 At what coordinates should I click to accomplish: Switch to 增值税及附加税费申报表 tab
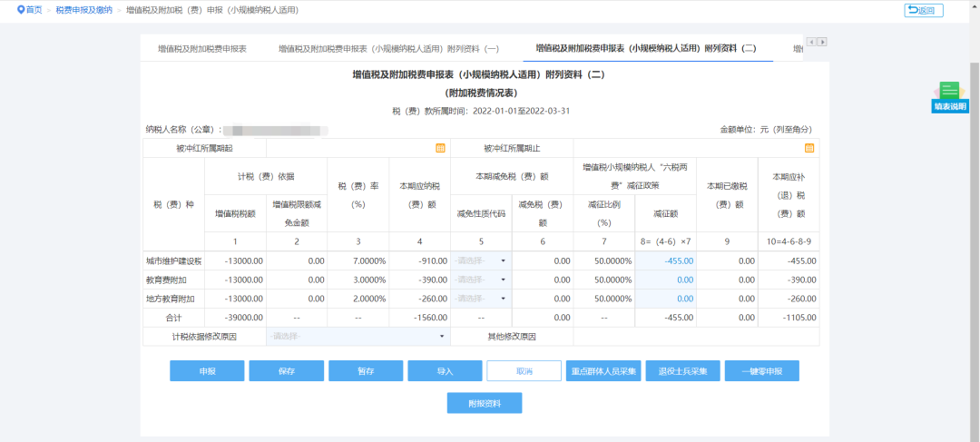[201, 49]
